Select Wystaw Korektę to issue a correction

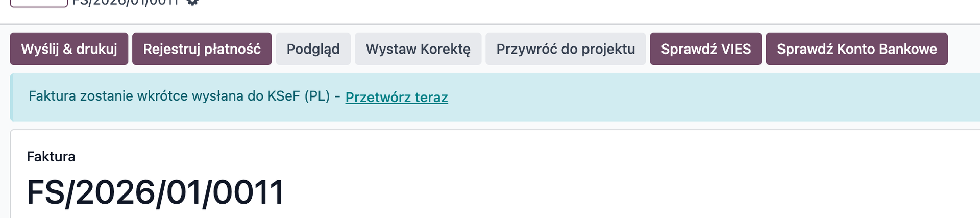[x=418, y=49]
